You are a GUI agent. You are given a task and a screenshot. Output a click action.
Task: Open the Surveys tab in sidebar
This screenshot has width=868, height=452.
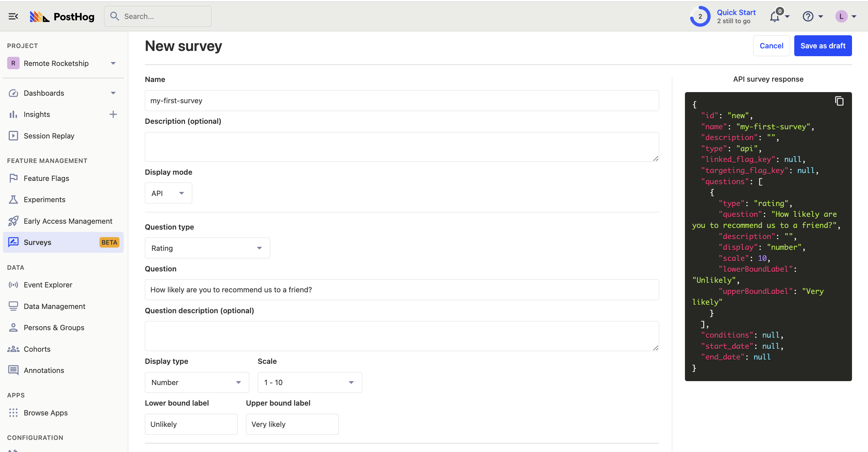(x=38, y=242)
